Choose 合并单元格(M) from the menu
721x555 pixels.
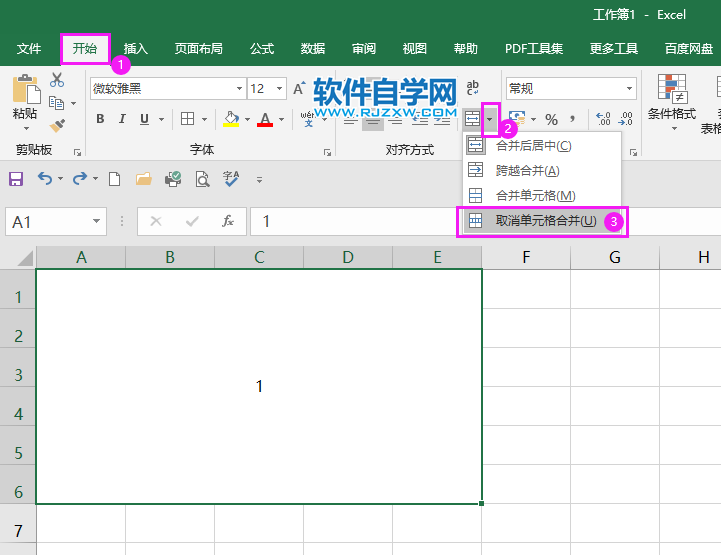(x=542, y=195)
